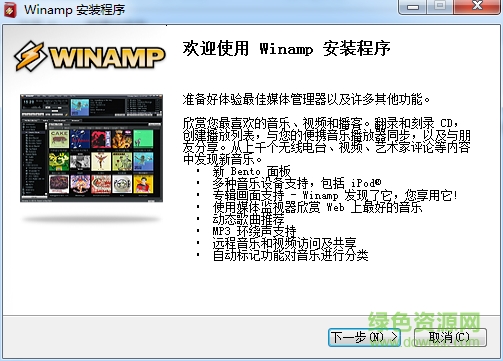Click the Winamp lightning bolt logo
This screenshot has width=503, height=361.
tap(29, 56)
